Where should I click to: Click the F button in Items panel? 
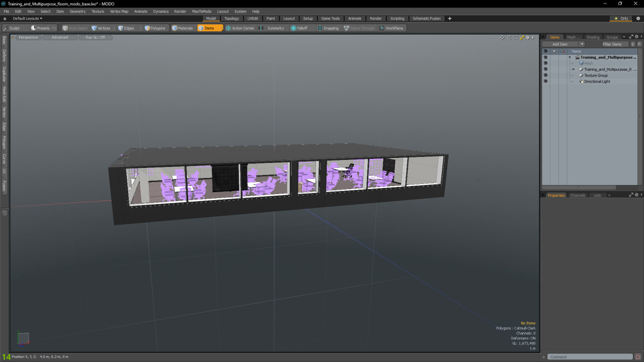[639, 44]
